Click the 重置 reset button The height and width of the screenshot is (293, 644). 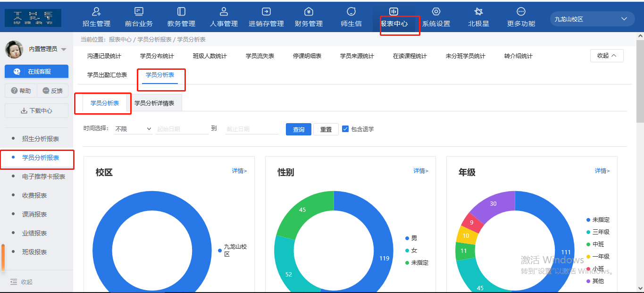(326, 129)
